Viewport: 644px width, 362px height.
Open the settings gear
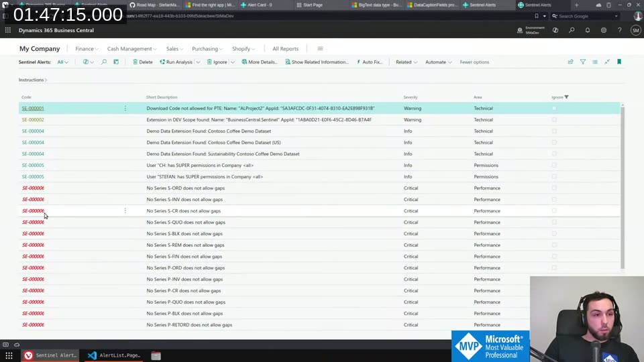coord(603,30)
